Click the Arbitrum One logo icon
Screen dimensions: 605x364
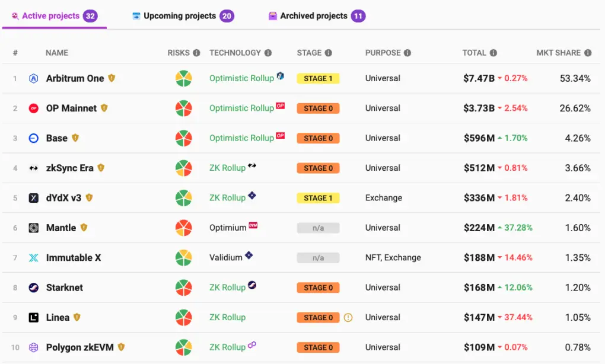point(34,78)
